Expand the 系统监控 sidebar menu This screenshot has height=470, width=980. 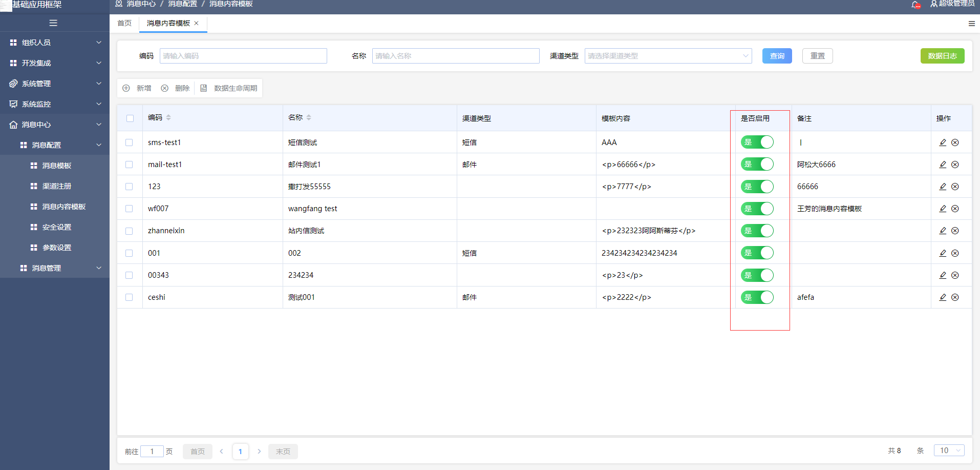55,104
